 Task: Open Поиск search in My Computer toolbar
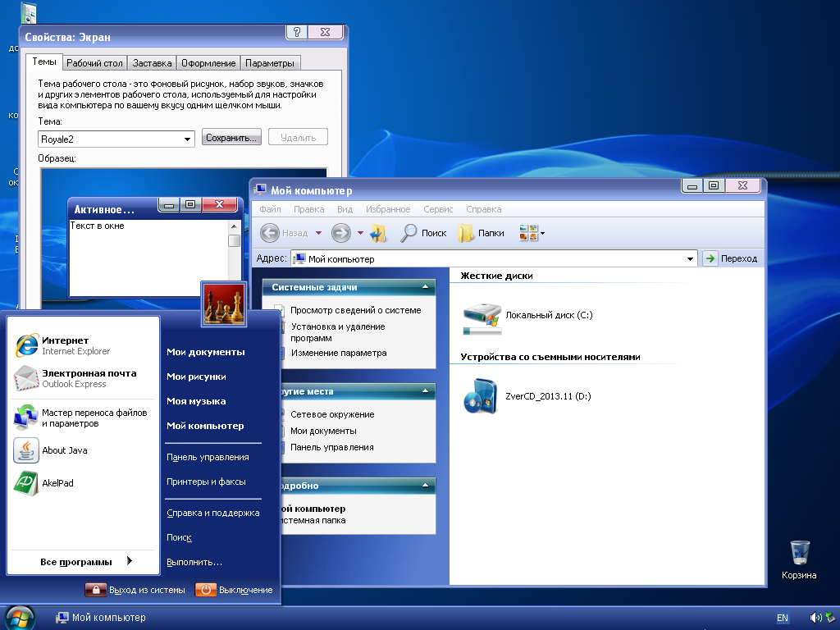tap(423, 233)
